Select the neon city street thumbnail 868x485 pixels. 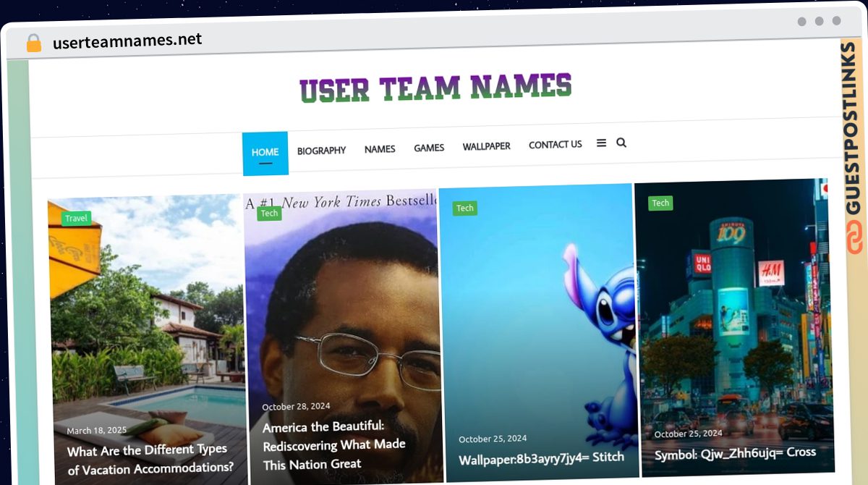tap(733, 327)
